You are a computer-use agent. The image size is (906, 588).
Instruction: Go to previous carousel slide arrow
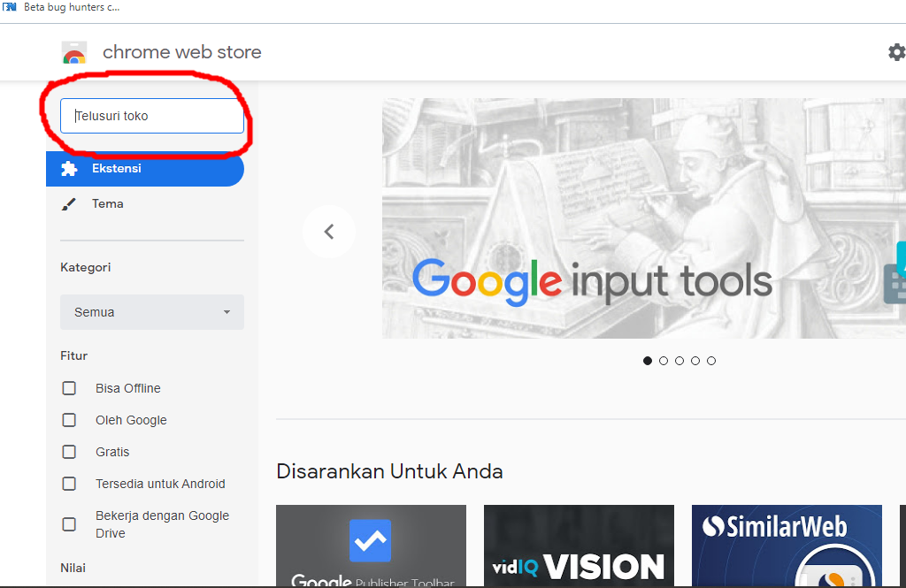pyautogui.click(x=329, y=232)
